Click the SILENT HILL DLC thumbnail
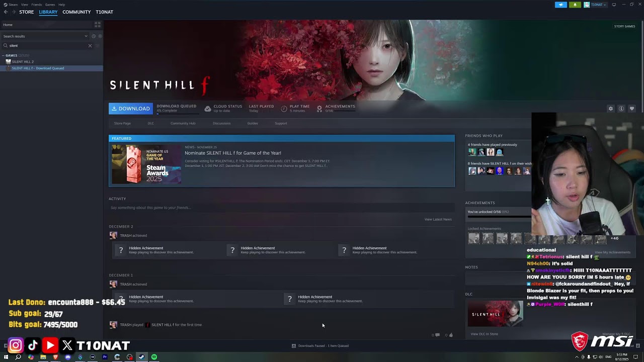644x362 pixels. [x=496, y=314]
